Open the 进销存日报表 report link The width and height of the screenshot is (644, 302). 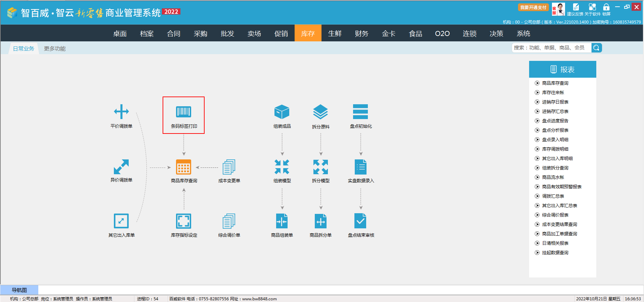pos(555,102)
